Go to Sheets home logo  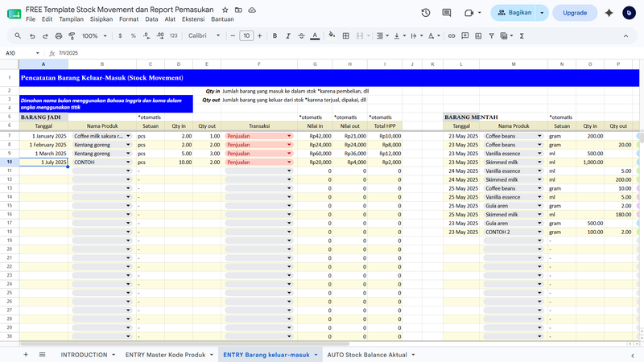(x=14, y=14)
